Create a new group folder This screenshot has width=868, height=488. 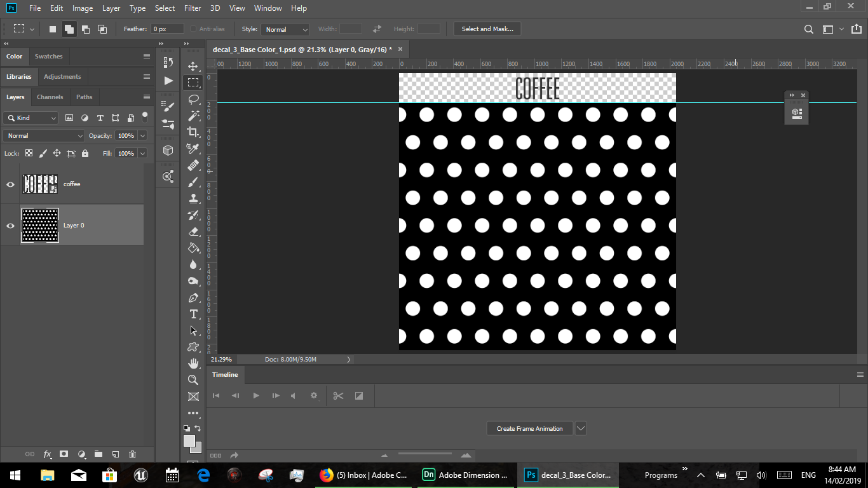tap(98, 454)
